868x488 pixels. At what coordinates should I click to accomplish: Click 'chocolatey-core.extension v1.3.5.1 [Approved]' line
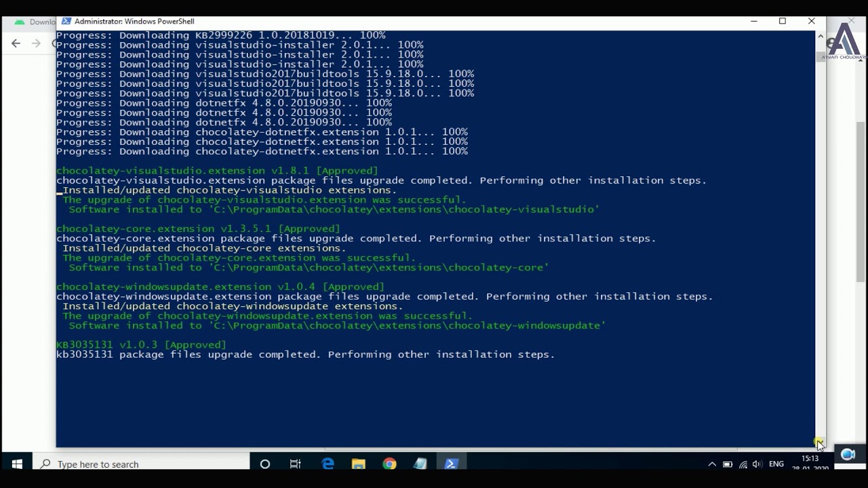(x=198, y=228)
